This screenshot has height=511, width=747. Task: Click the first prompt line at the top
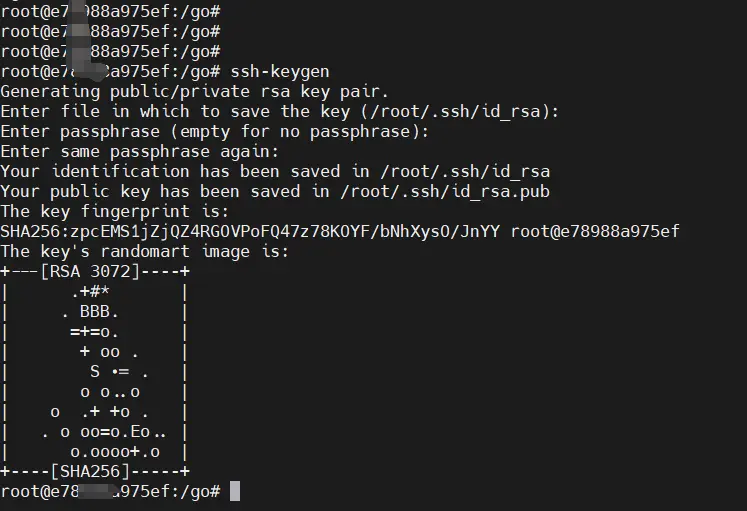click(110, 11)
